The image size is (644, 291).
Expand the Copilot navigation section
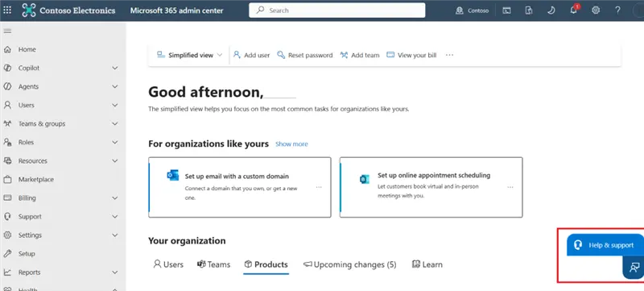click(61, 69)
